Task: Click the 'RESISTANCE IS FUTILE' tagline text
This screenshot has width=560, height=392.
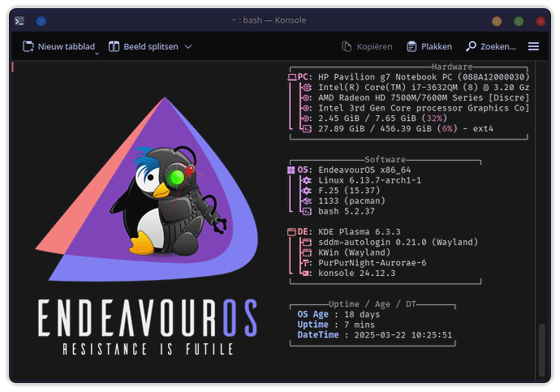Action: tap(148, 349)
